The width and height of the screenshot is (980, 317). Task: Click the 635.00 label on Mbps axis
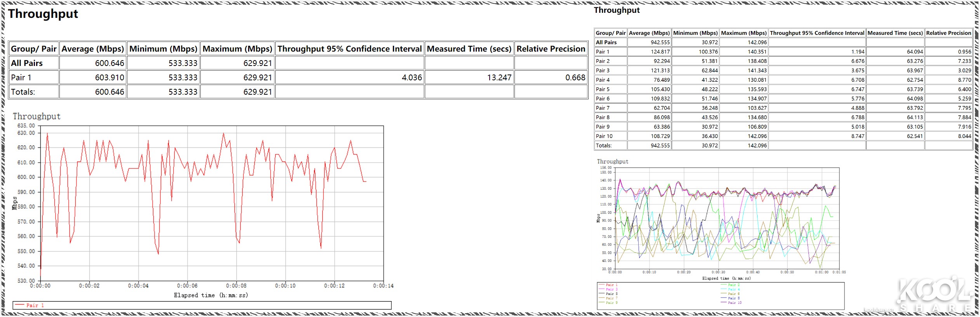pos(26,126)
